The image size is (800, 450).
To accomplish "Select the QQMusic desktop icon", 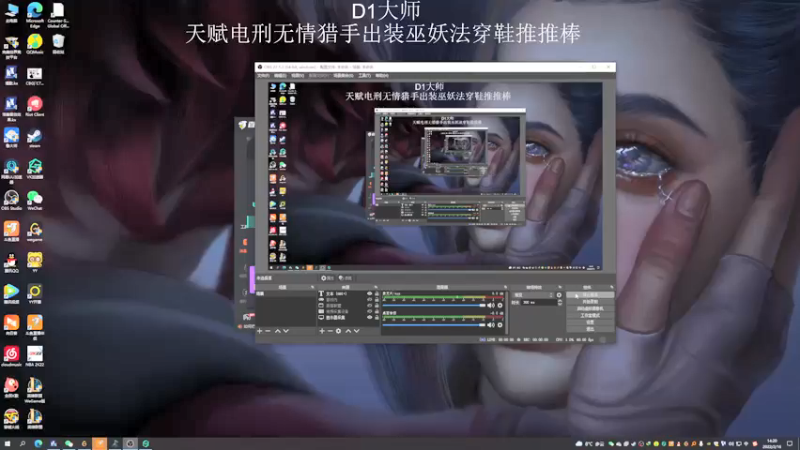I will tap(35, 44).
